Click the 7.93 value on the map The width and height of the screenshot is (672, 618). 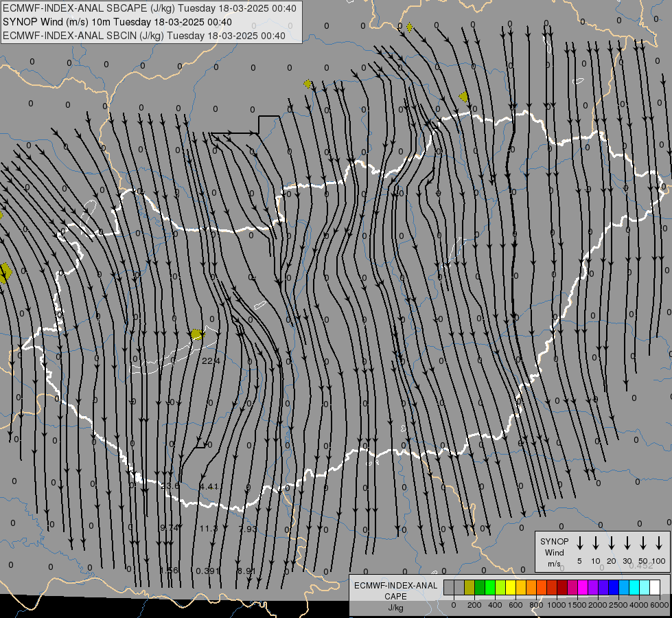click(x=248, y=529)
